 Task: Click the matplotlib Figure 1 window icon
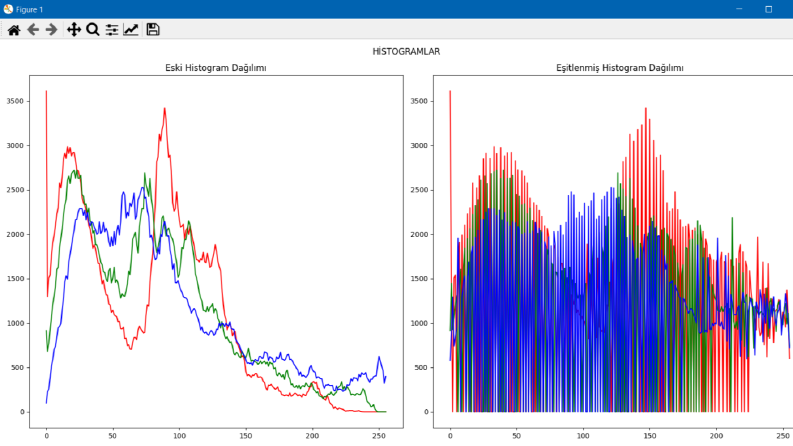[x=8, y=9]
